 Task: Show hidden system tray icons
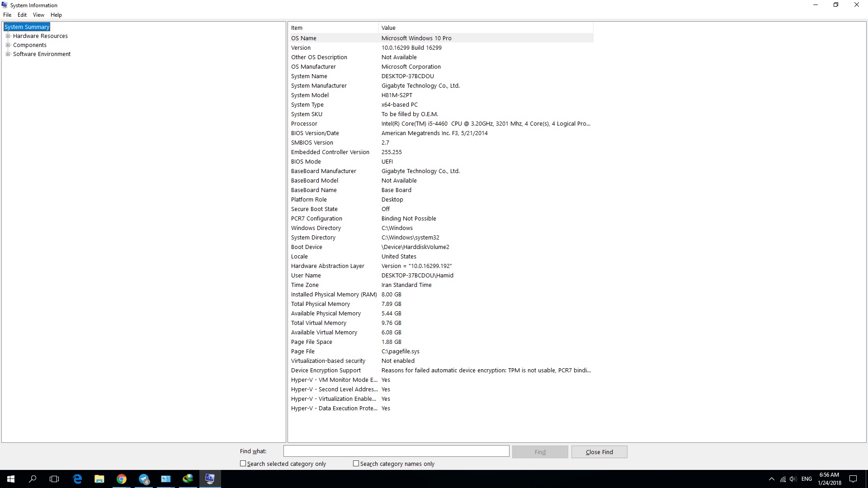click(x=772, y=479)
